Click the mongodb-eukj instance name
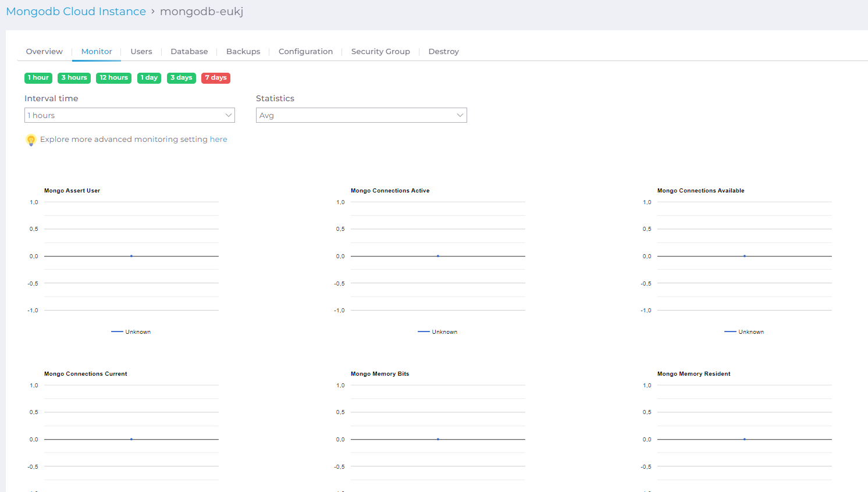The height and width of the screenshot is (492, 868). 201,12
